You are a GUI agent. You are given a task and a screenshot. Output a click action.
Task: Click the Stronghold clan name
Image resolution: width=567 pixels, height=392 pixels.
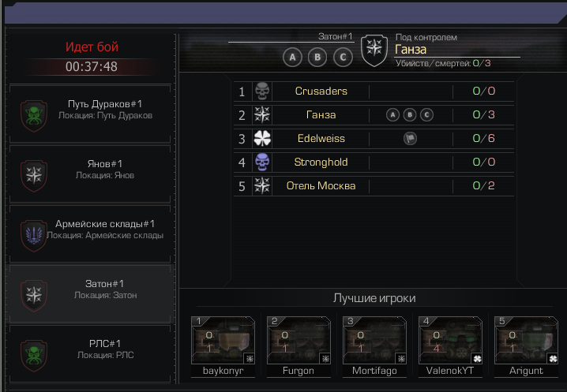pos(321,162)
